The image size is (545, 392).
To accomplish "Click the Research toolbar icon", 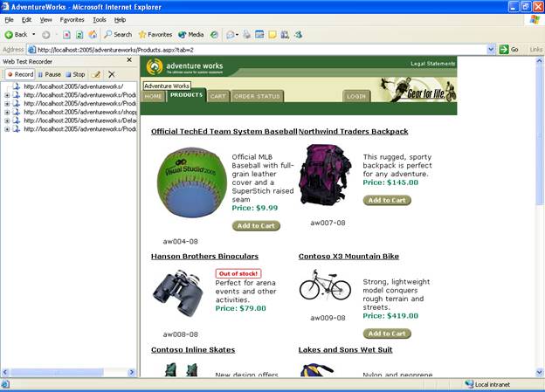I will pyautogui.click(x=285, y=34).
